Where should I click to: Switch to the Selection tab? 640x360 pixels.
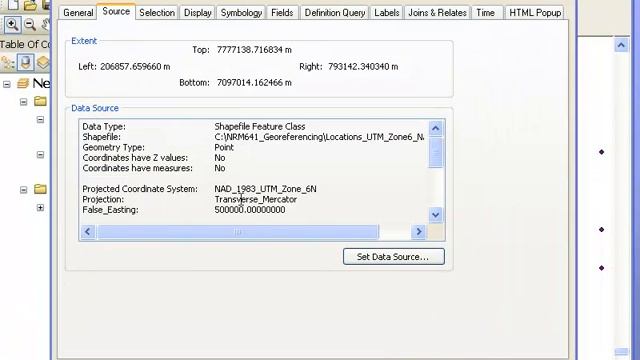(157, 13)
